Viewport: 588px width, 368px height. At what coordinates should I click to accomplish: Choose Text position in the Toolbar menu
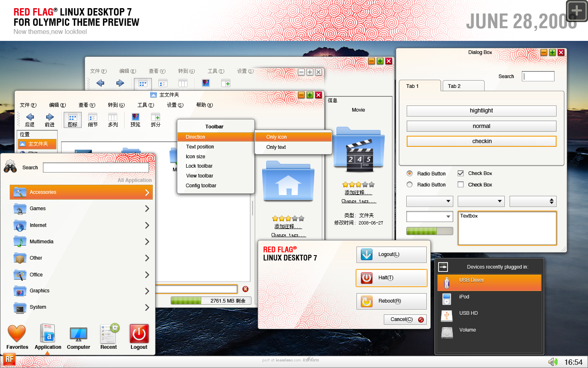tap(216, 147)
